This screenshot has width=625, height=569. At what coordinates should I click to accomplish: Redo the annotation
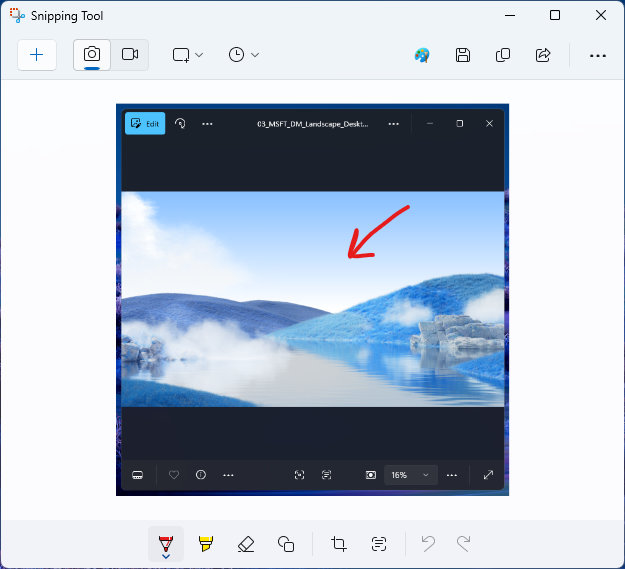click(464, 543)
